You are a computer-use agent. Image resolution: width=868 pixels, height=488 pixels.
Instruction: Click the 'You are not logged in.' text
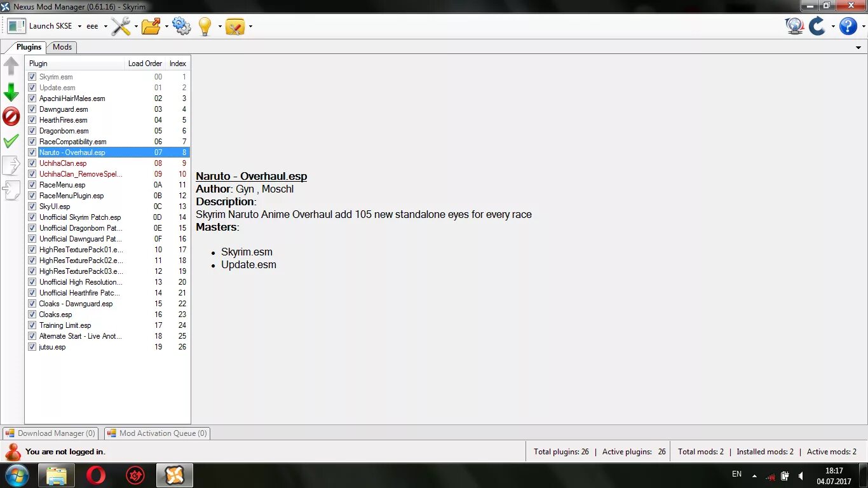point(65,452)
